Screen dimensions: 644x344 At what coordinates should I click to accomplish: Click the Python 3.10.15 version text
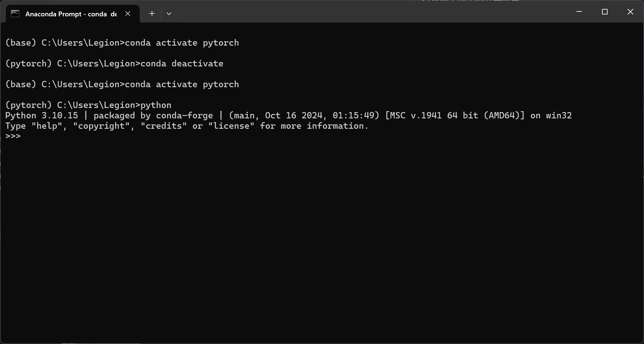(x=42, y=115)
